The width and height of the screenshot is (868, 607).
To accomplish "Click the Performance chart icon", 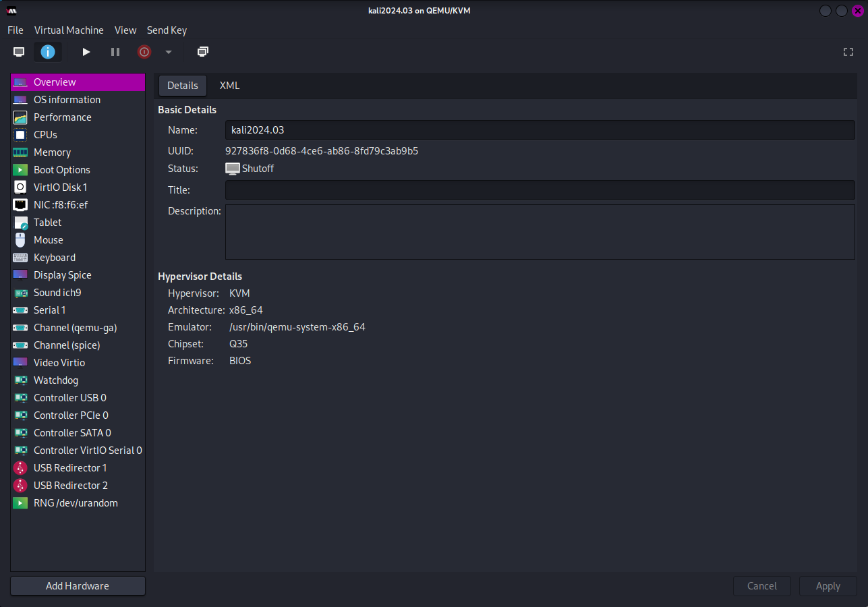I will point(20,117).
